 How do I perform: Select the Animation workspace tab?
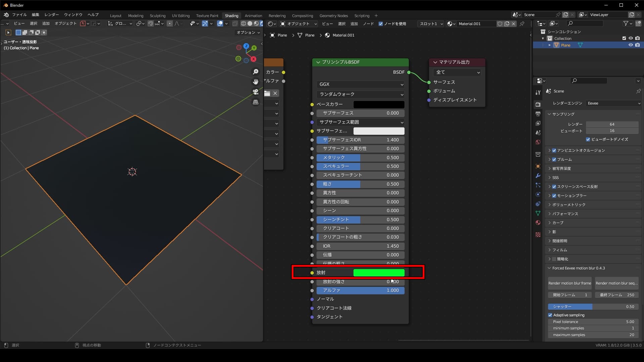point(253,15)
